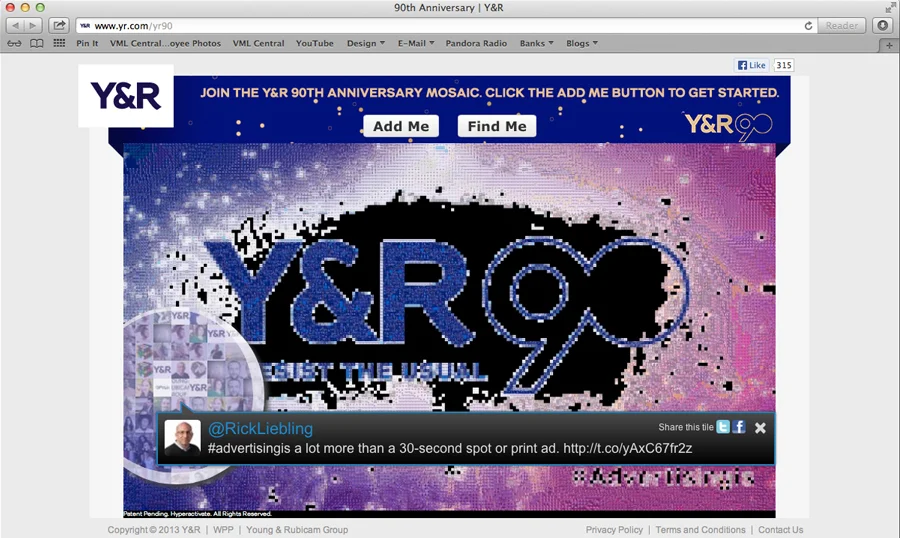Click the #Advertisingis hashtag in mosaic
This screenshot has width=900, height=538.
pyautogui.click(x=664, y=478)
